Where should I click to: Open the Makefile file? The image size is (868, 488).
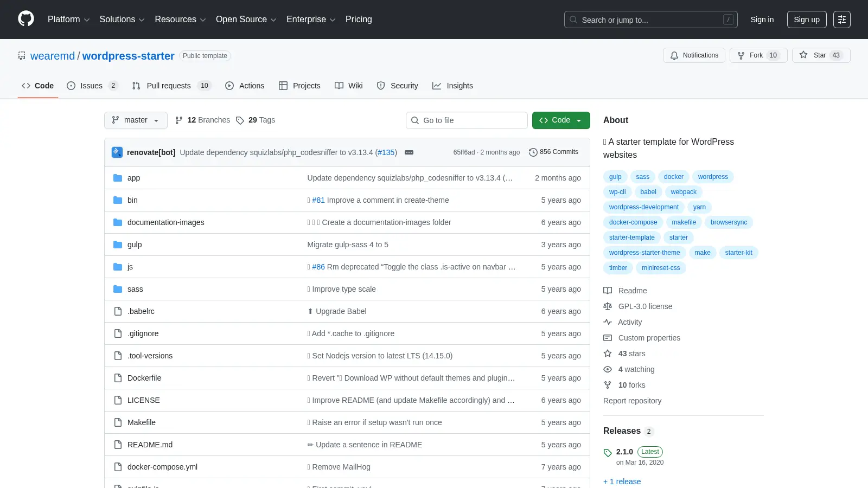[x=142, y=422]
